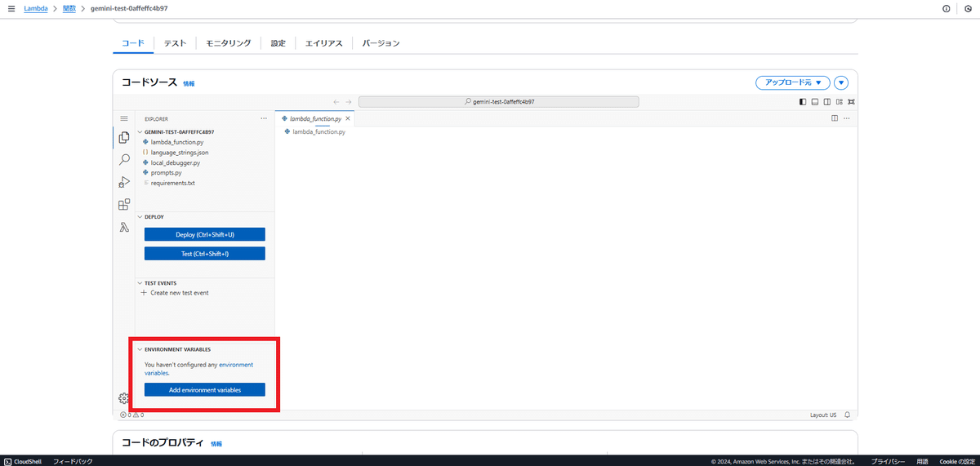
Task: Collapse the DEPLOY section
Action: click(140, 217)
